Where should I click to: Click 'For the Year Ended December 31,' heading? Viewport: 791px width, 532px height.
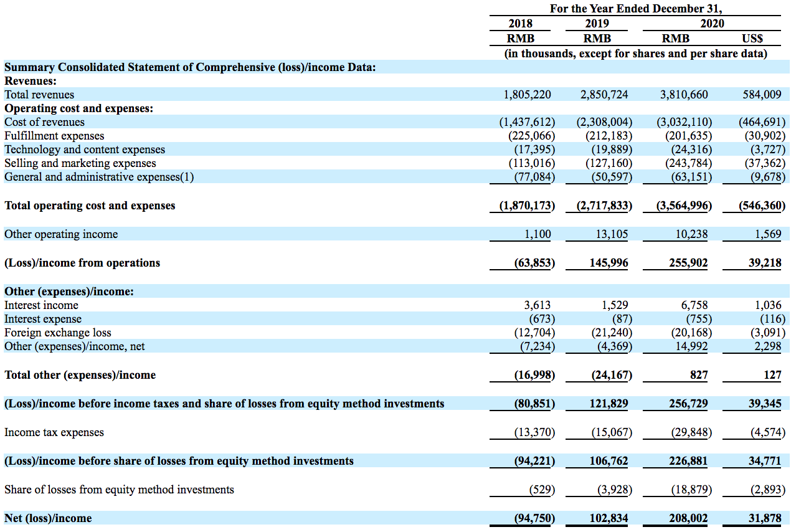point(635,9)
